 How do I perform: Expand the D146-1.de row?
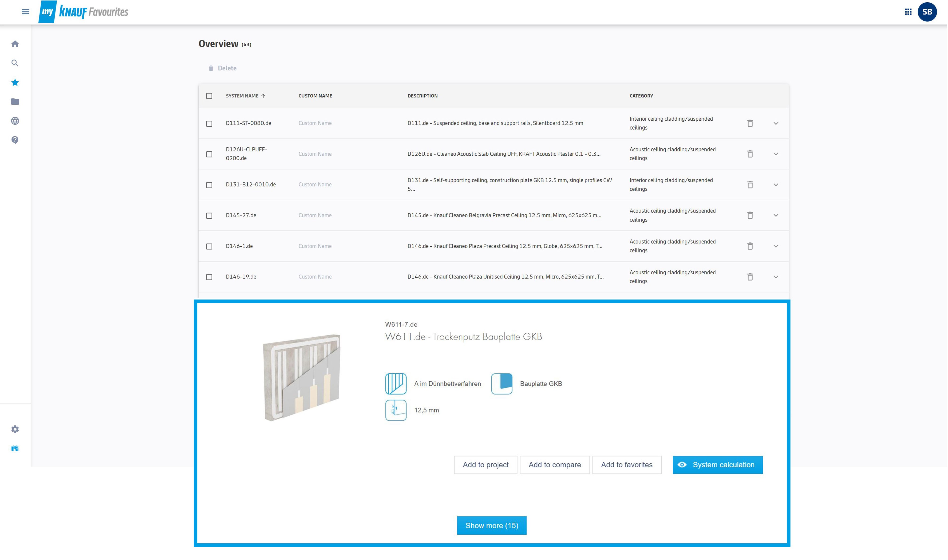point(776,246)
